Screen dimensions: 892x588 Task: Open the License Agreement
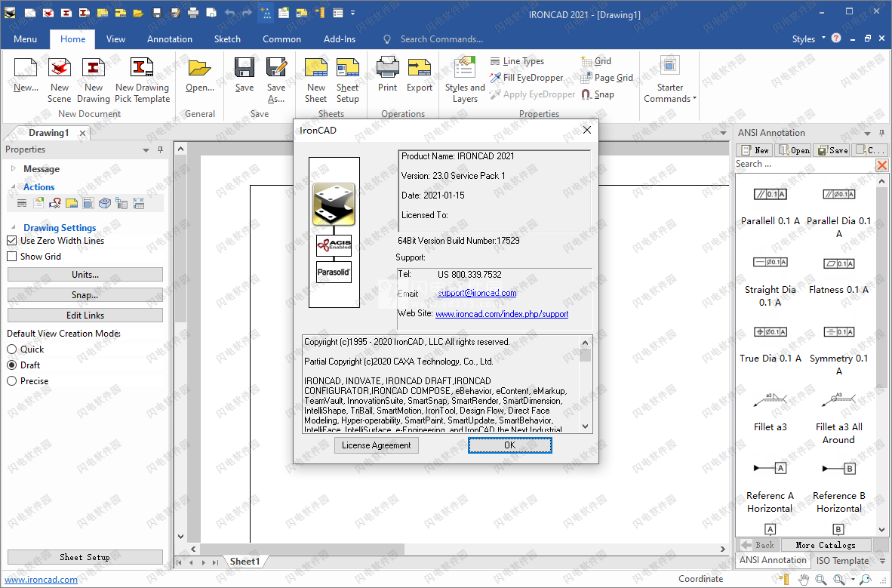click(x=376, y=445)
